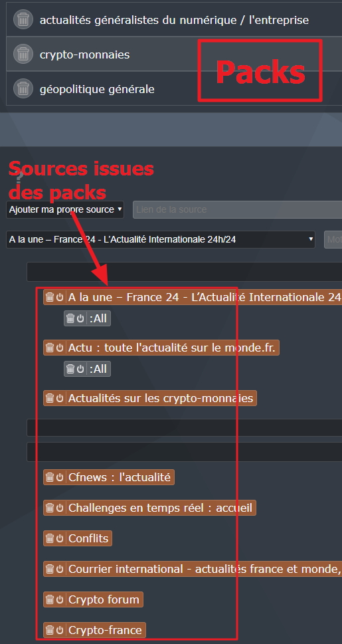Toggle power icon on Courrier international source
342x644 pixels.
coord(60,569)
